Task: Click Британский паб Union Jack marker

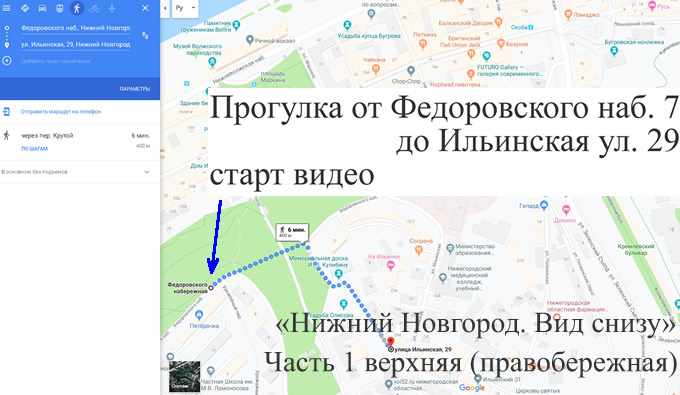Action: tap(471, 54)
